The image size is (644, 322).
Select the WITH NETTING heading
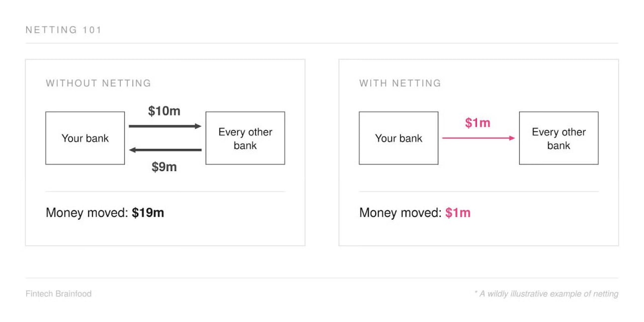[400, 83]
